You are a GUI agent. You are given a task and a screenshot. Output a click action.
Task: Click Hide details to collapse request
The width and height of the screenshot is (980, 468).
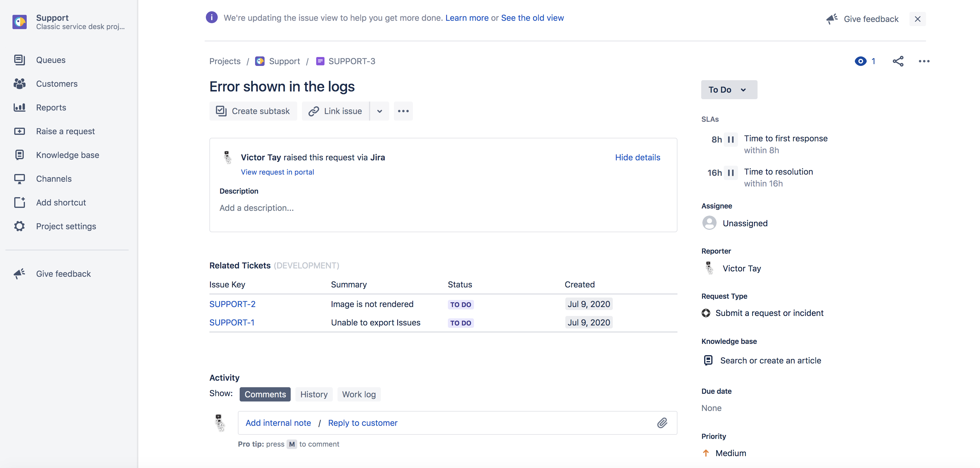637,157
